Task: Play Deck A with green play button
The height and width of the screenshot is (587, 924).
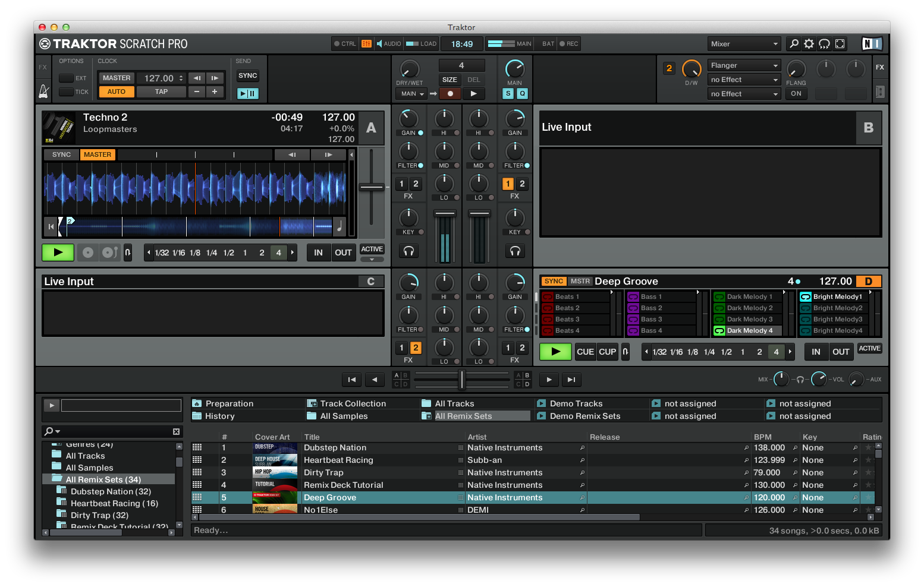Action: coord(58,253)
